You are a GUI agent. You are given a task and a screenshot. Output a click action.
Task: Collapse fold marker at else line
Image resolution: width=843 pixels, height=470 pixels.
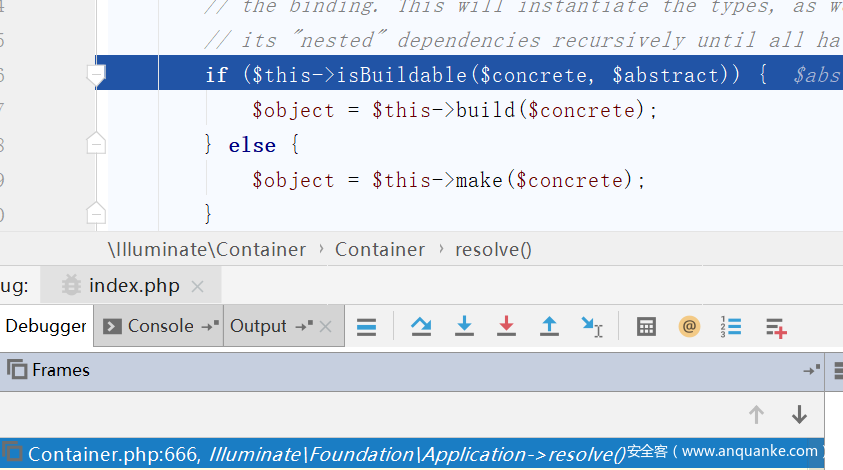pos(96,143)
